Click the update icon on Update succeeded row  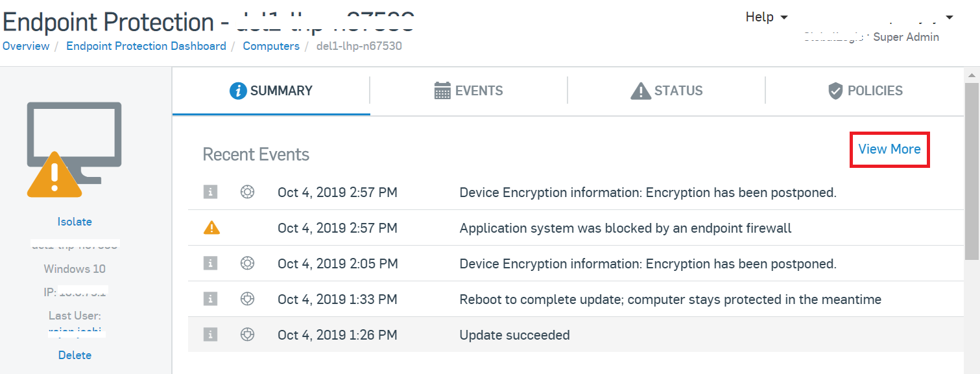click(x=247, y=334)
